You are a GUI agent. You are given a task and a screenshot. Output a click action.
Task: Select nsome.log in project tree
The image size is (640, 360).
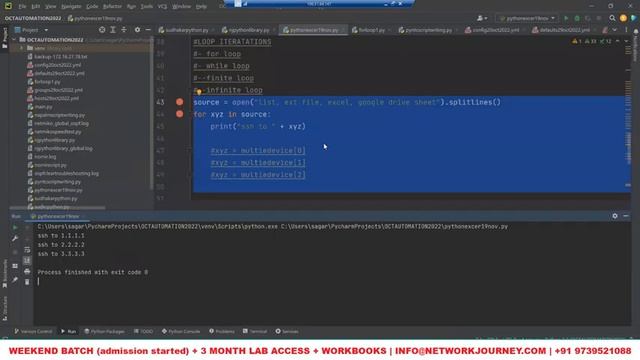pyautogui.click(x=45, y=157)
